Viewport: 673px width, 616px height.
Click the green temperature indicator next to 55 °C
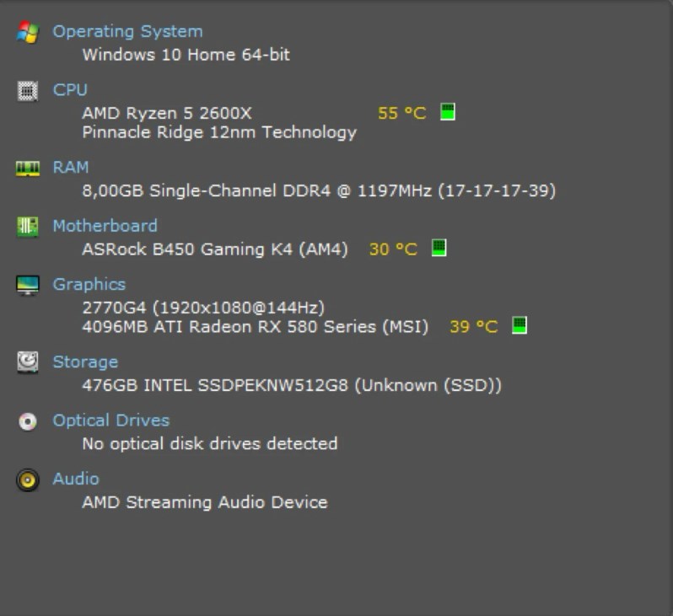coord(448,112)
